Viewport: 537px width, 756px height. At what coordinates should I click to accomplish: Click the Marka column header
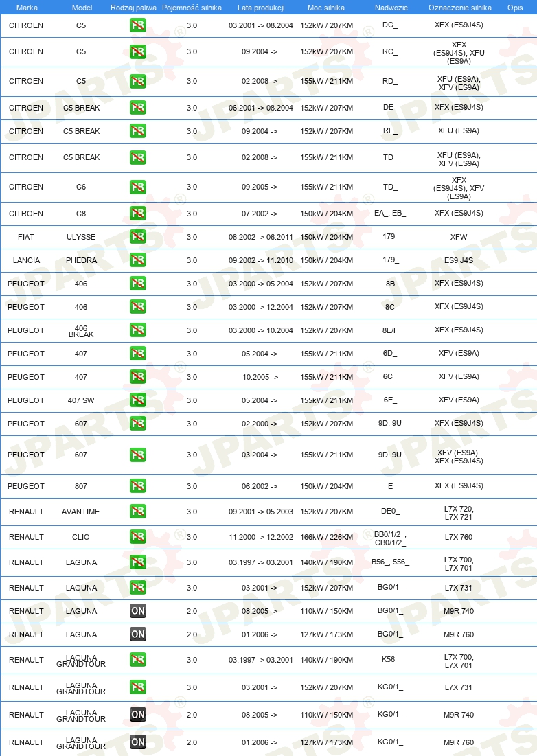coord(27,8)
